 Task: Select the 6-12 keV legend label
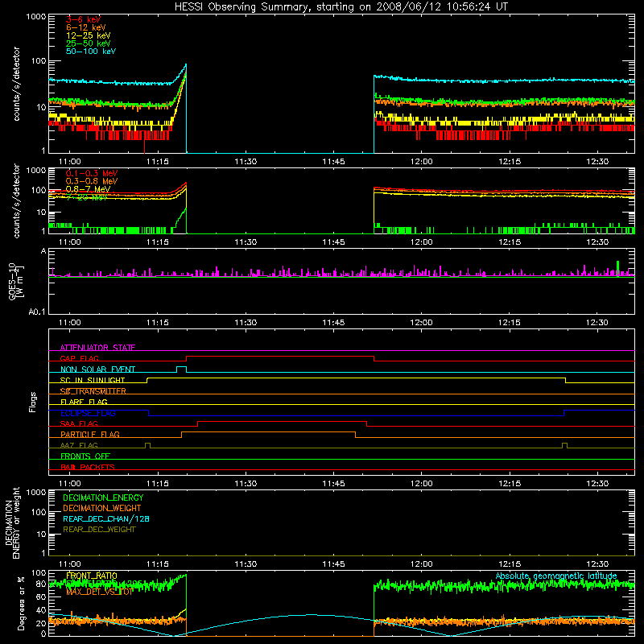pos(86,27)
